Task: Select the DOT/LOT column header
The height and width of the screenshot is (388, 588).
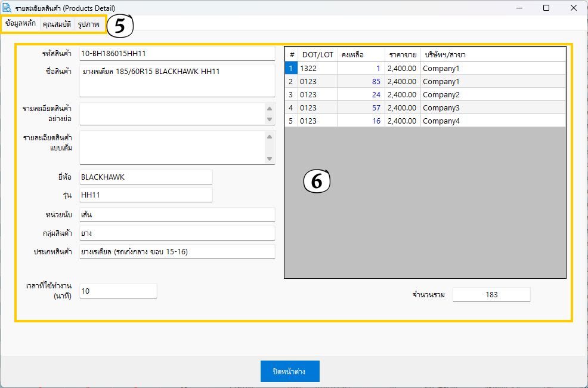Action: point(317,54)
